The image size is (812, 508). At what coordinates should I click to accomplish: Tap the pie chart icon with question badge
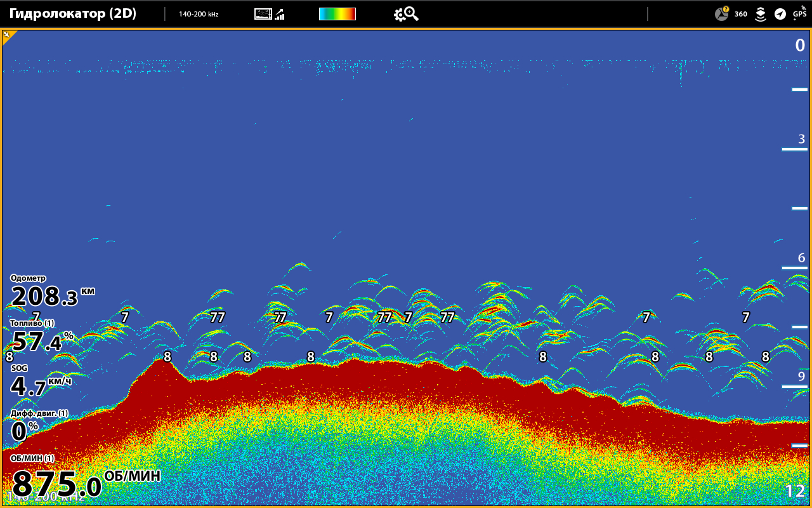point(722,13)
